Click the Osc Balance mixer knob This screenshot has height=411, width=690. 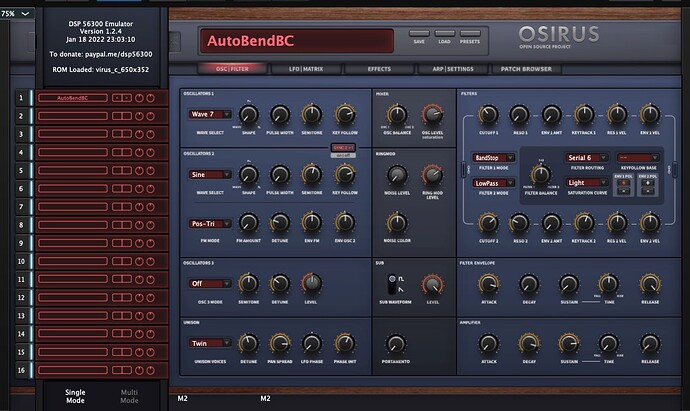coord(397,114)
